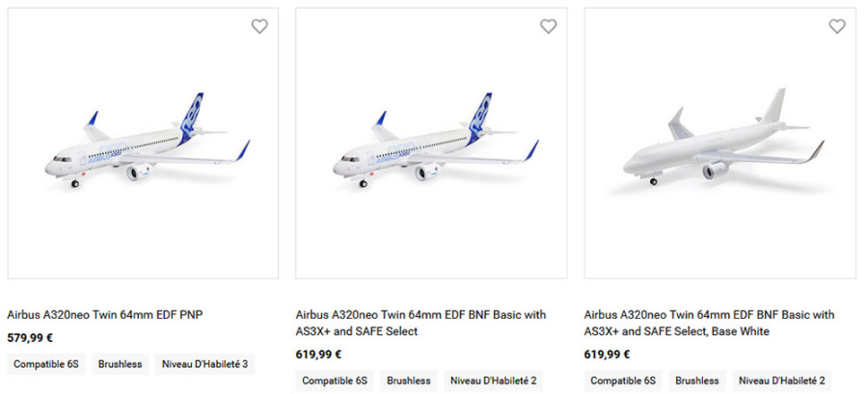
Task: View the all-white A320neo airplane photo
Action: click(720, 144)
